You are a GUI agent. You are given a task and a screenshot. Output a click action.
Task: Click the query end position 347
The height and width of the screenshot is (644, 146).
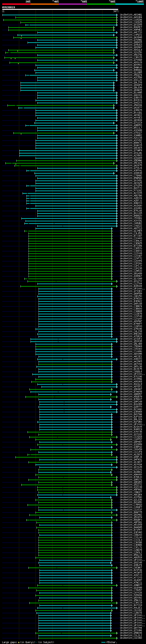[115, 11]
